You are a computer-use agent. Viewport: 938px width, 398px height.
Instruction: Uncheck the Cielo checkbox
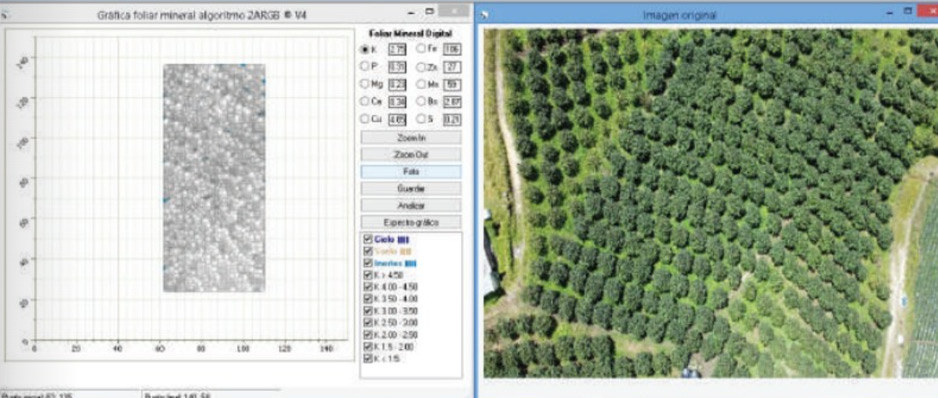368,239
